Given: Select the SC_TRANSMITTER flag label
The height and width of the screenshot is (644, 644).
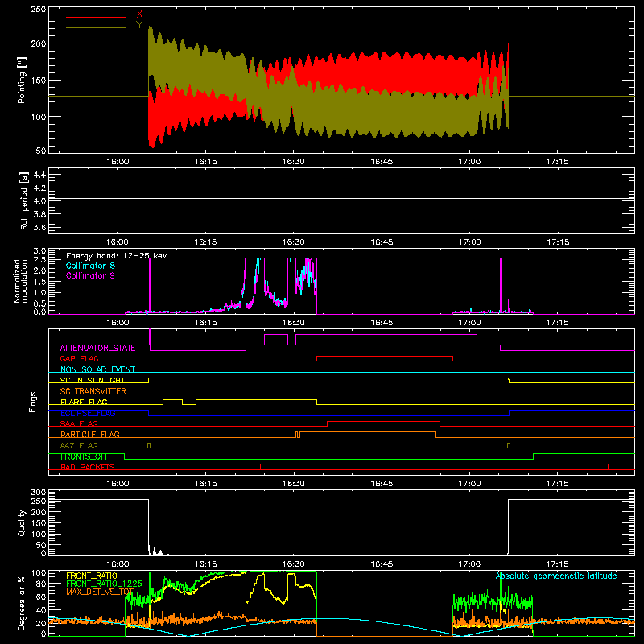Looking at the screenshot, I should (x=93, y=391).
